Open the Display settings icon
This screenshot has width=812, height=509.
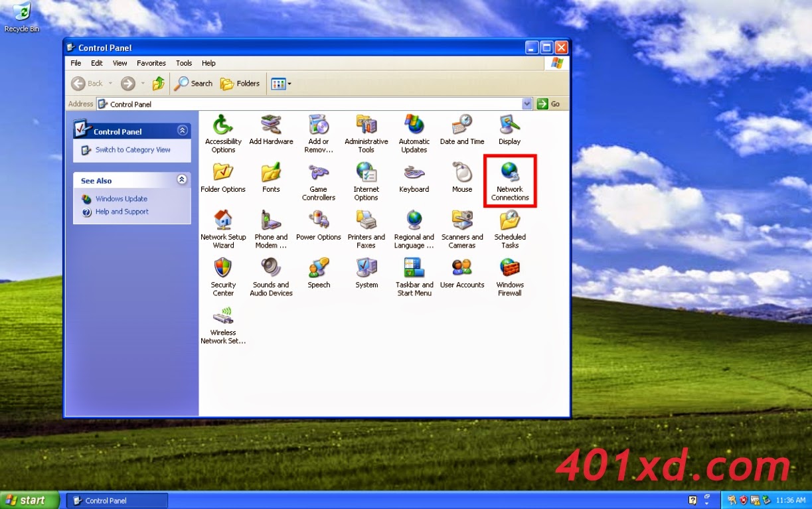pos(510,129)
